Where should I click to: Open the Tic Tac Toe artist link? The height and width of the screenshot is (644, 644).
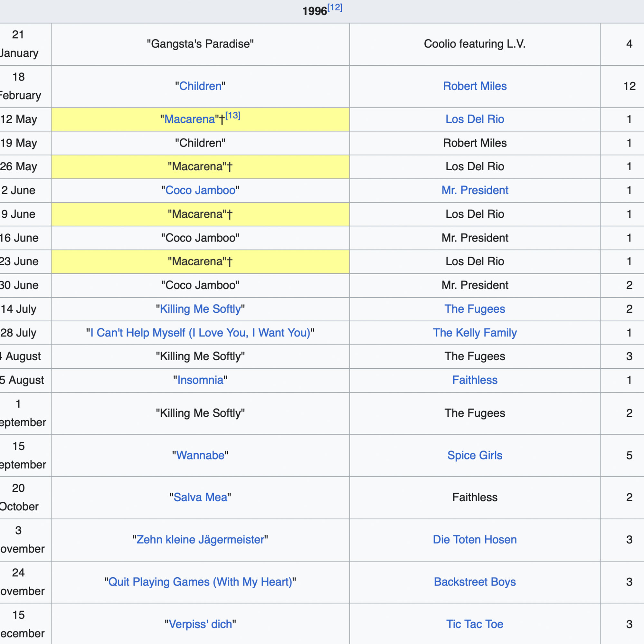475,624
